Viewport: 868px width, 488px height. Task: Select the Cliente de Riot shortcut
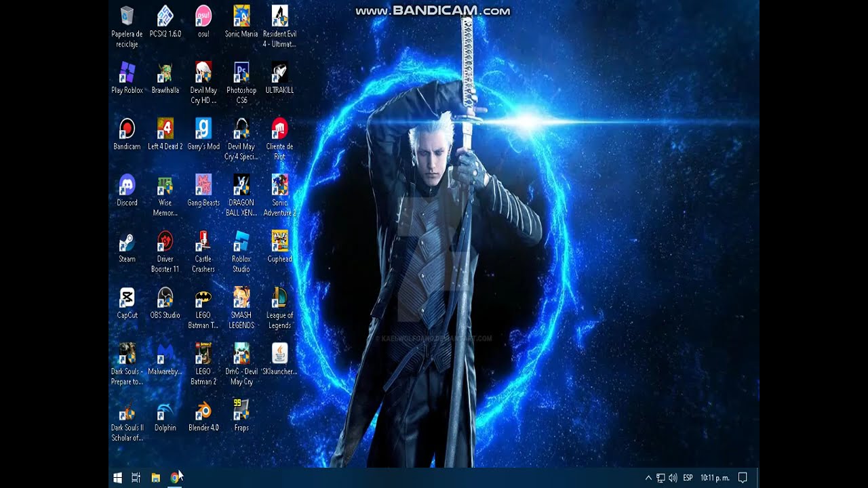(279, 139)
